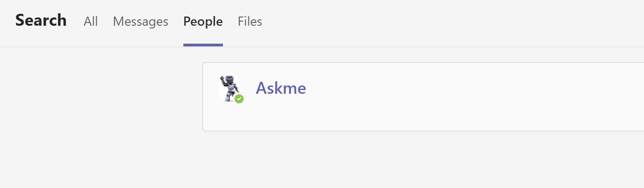Viewport: 644px width, 188px height.
Task: Click blank space below the Askme name
Action: click(x=281, y=115)
